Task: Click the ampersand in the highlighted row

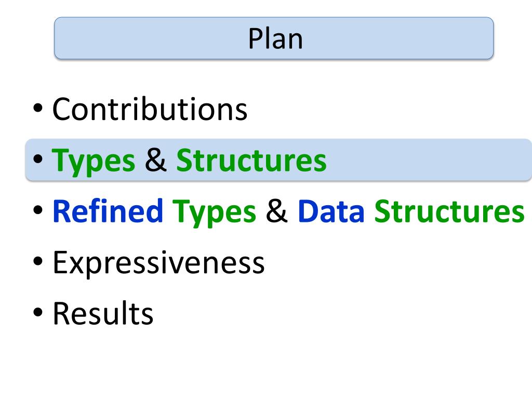Action: point(156,160)
